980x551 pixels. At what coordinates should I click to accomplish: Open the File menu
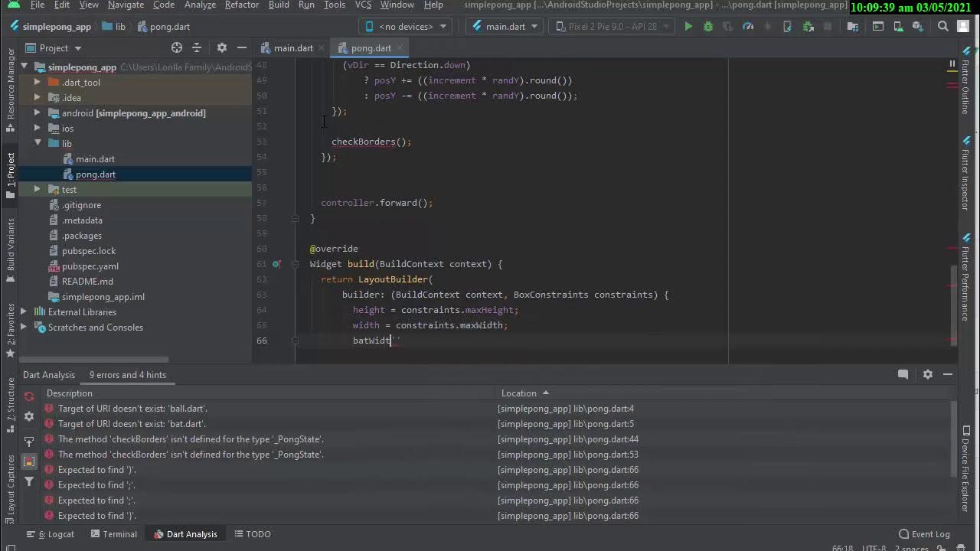click(x=37, y=5)
